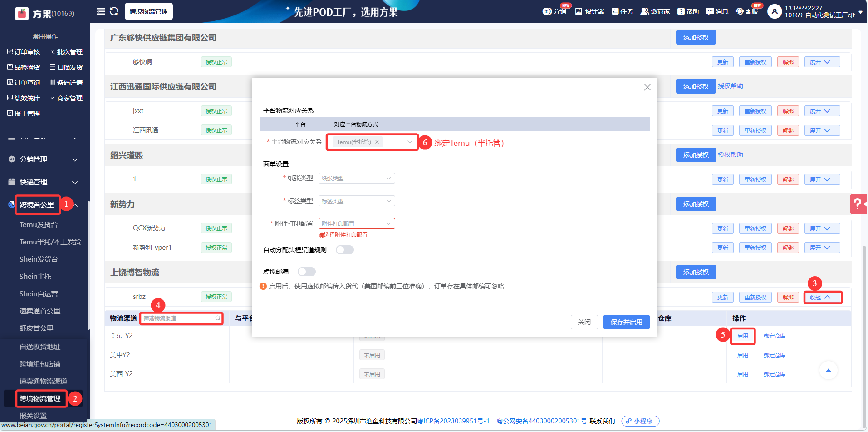The image size is (868, 432).
Task: Collapse the sidebar with the hamburger icon
Action: 101,11
